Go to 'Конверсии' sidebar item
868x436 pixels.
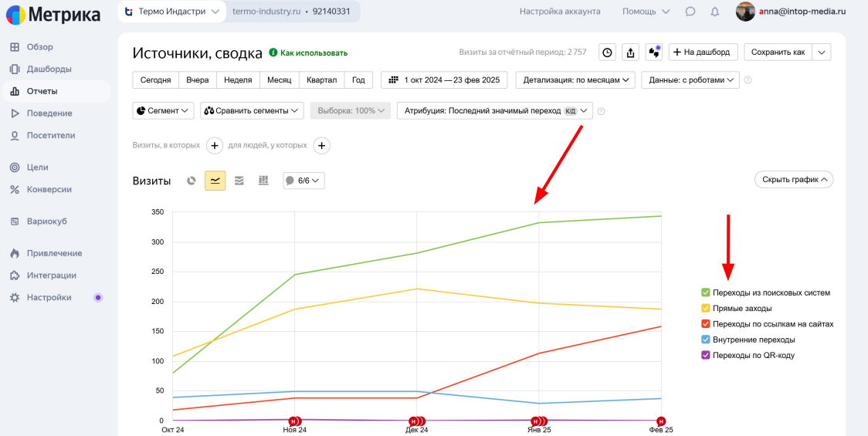[49, 189]
